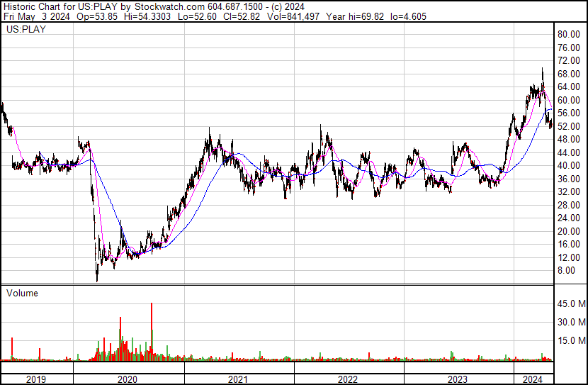Click the Stockwatch.com phone number 604.687.1500
Screen dimensions: 588x385
[x=235, y=6]
